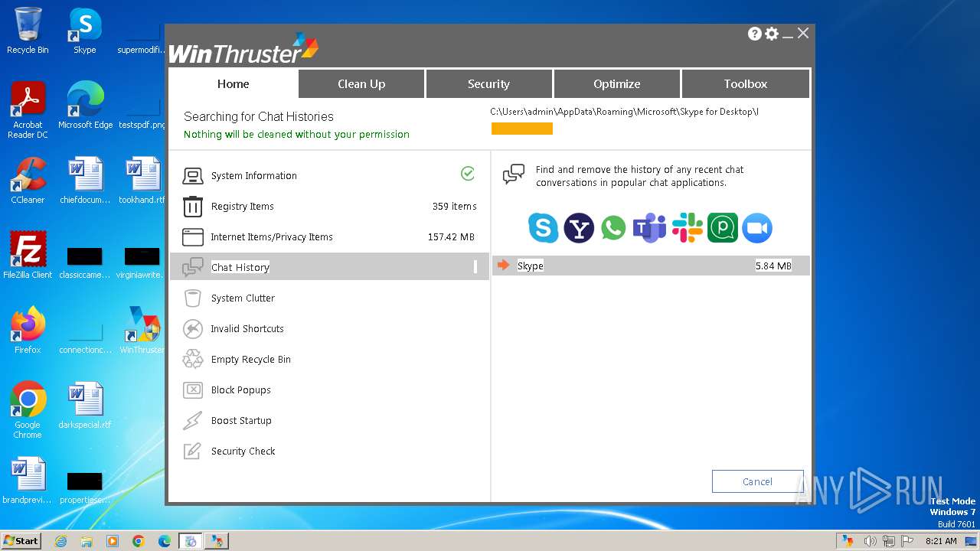Open the CCleaner desktop shortcut
This screenshot has height=551, width=980.
[x=28, y=181]
